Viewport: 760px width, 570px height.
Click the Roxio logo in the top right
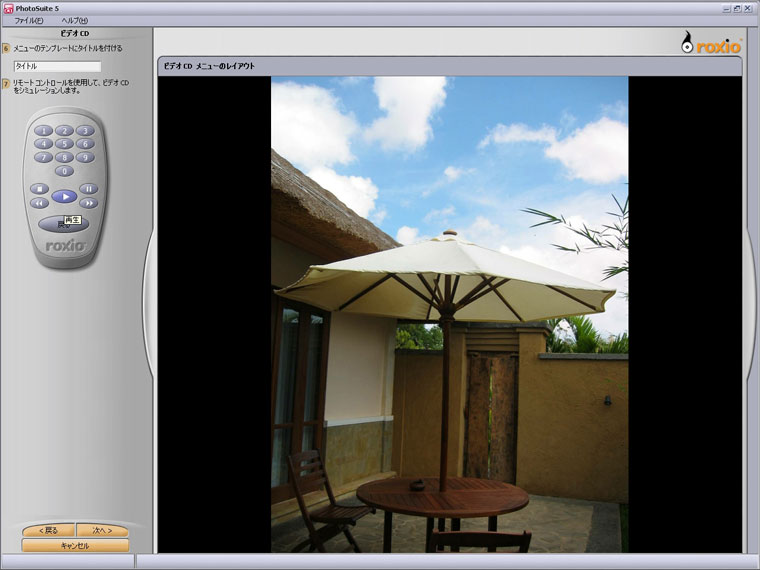712,43
